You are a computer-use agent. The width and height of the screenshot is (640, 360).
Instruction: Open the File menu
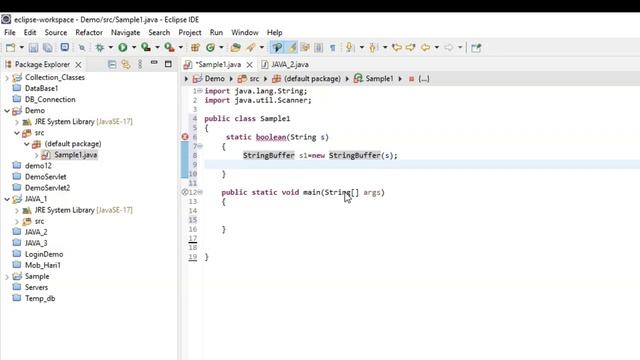[x=10, y=32]
